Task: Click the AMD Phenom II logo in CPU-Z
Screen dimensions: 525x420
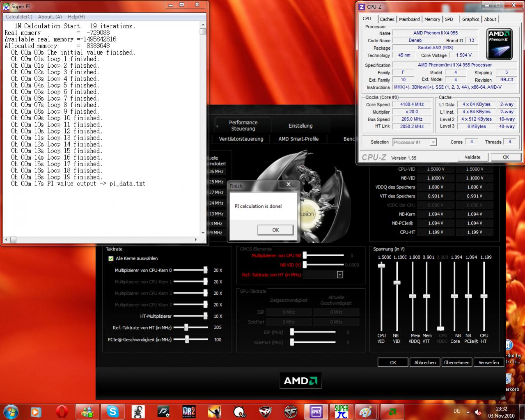Action: click(500, 44)
